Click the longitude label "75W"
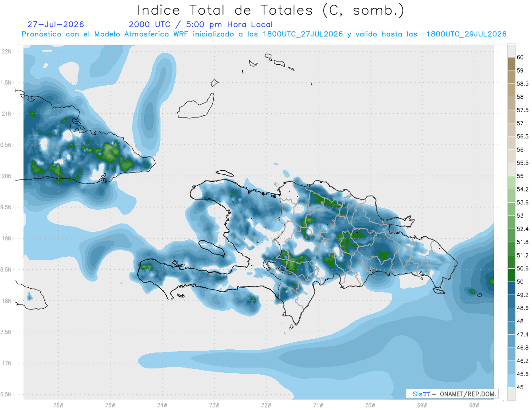The height and width of the screenshot is (411, 532). pyautogui.click(x=110, y=405)
